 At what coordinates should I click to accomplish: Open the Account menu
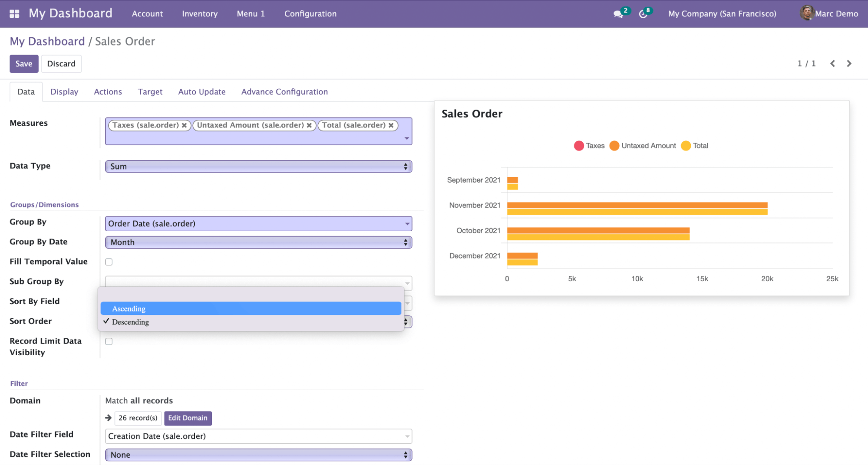click(147, 14)
